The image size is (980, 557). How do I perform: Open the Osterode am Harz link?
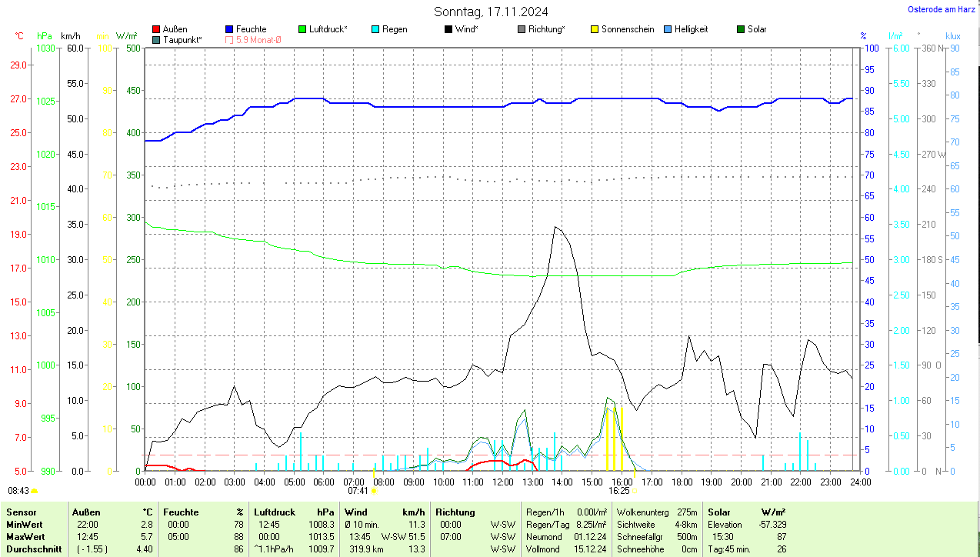[x=941, y=9]
